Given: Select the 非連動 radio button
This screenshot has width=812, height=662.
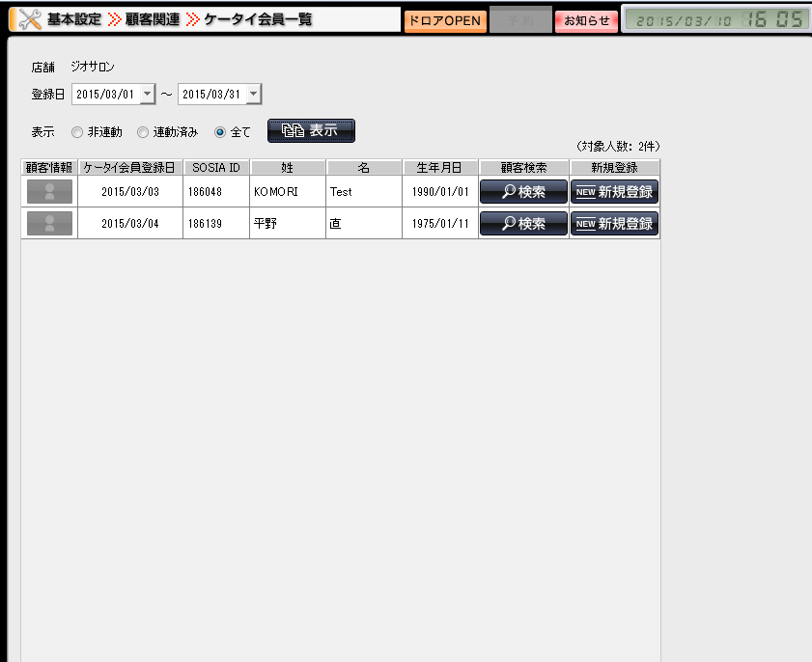Looking at the screenshot, I should 77,132.
